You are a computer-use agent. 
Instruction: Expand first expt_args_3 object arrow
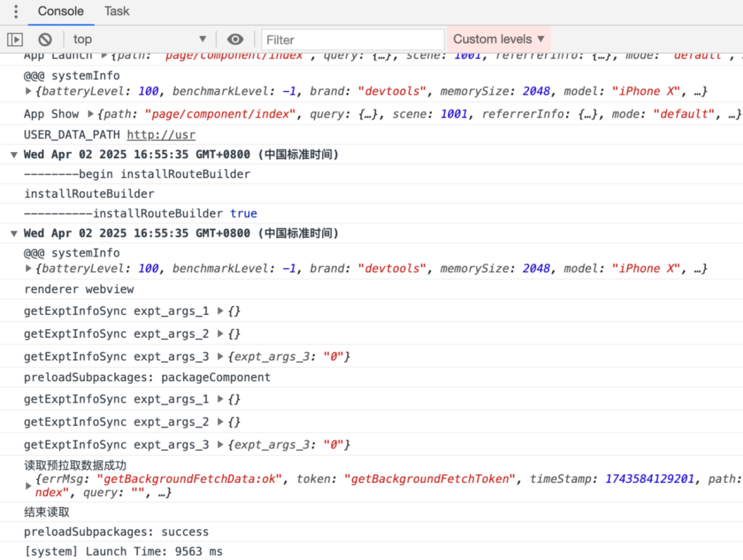[x=220, y=356]
